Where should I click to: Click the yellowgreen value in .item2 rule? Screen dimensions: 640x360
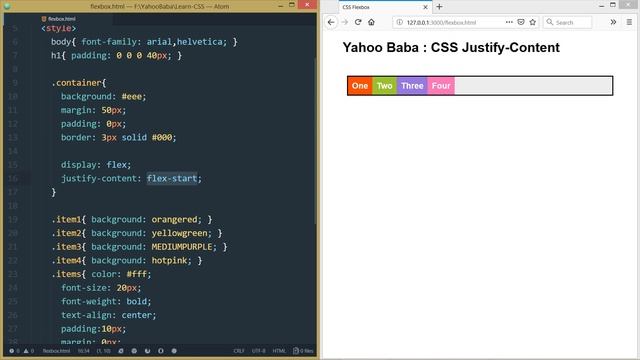click(x=179, y=233)
